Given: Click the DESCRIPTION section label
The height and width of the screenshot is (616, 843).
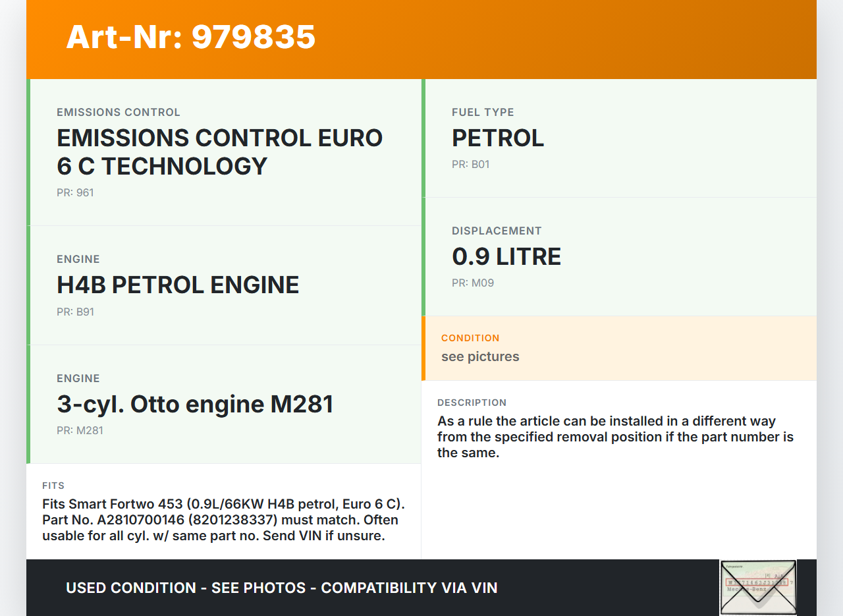Looking at the screenshot, I should tap(472, 403).
